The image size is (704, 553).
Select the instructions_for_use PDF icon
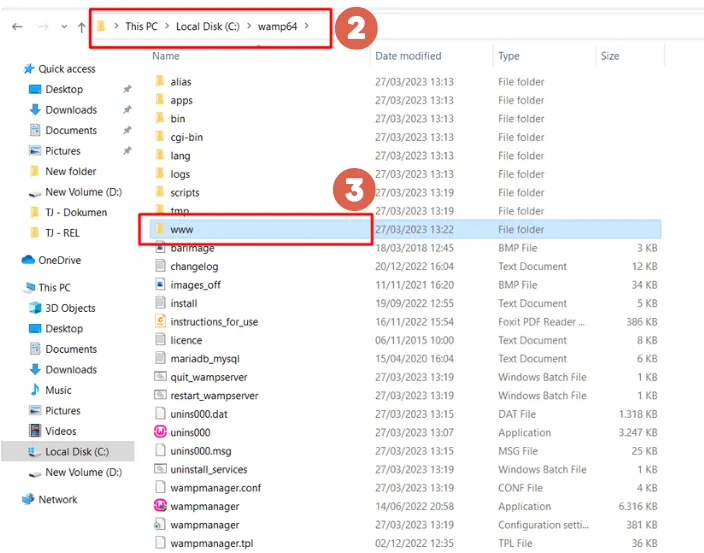[160, 321]
